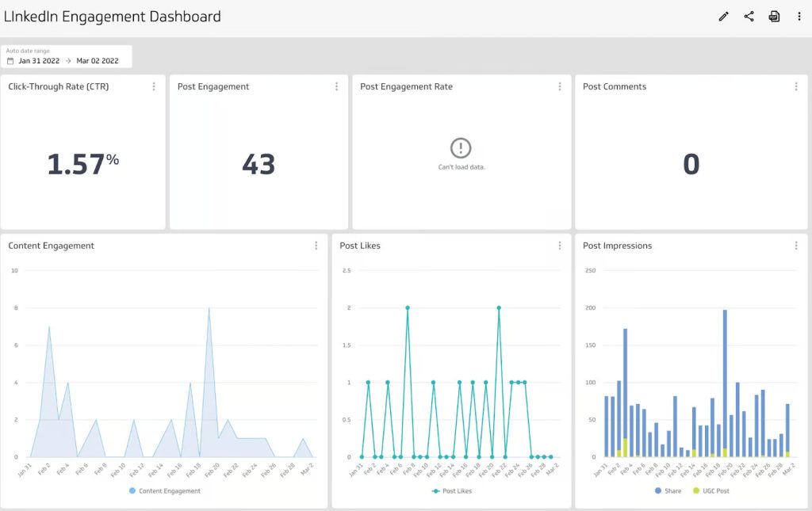Click the pencil edit dashboard icon
Viewport: 812px width, 511px height.
click(x=723, y=17)
